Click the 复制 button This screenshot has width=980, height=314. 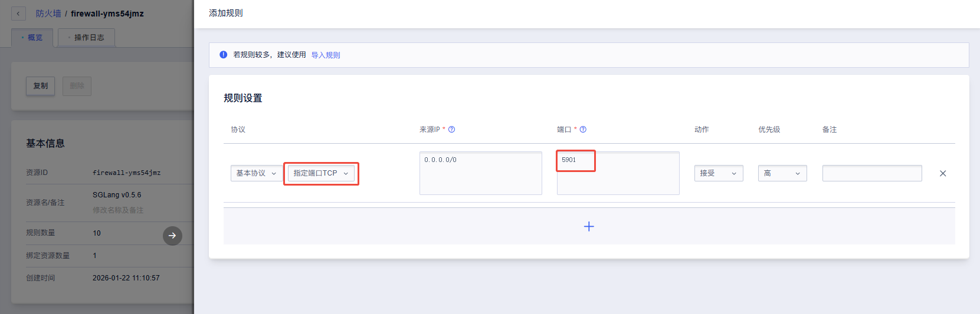point(41,86)
